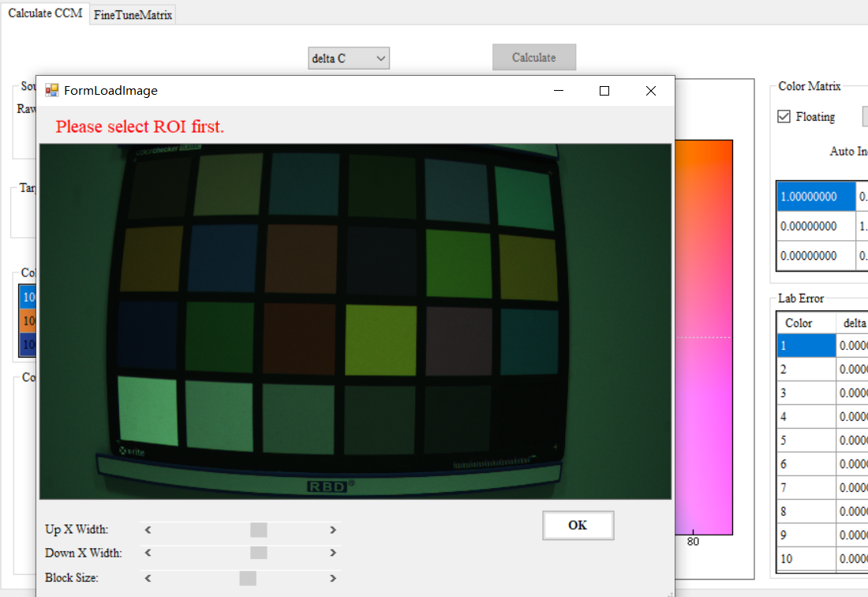Click right arrow of Up X Width slider
This screenshot has height=597, width=868.
point(333,530)
